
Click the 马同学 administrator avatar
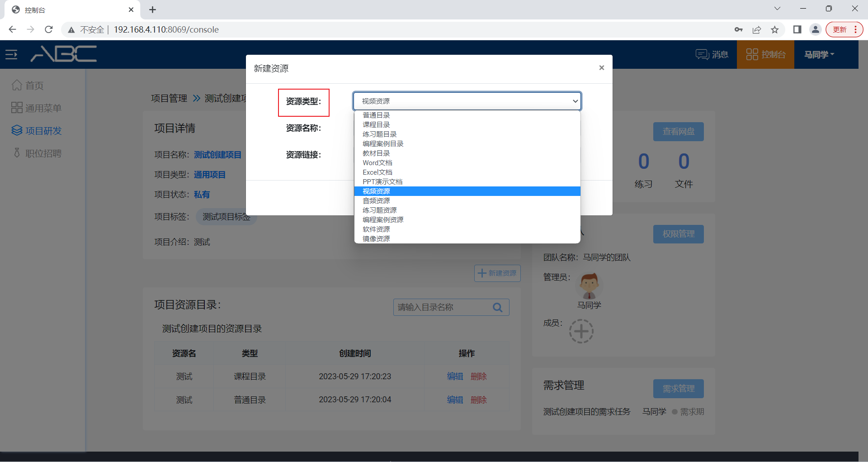[590, 286]
